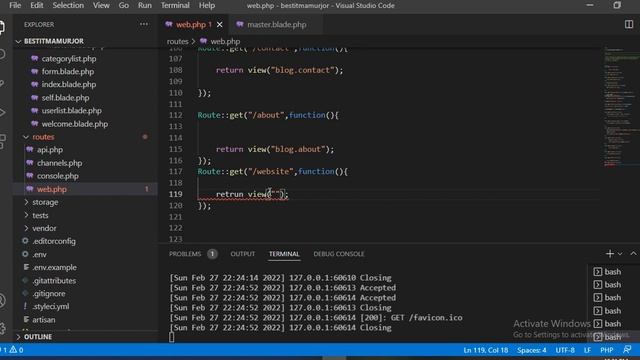Viewport: 640px width, 360px height.
Task: Open errors and warnings count in status bar
Action: [12, 350]
